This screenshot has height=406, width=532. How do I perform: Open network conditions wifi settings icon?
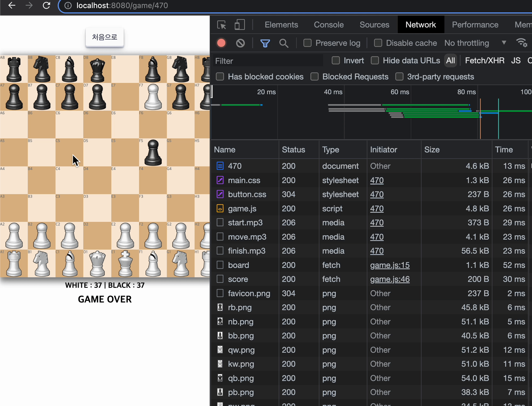[521, 43]
